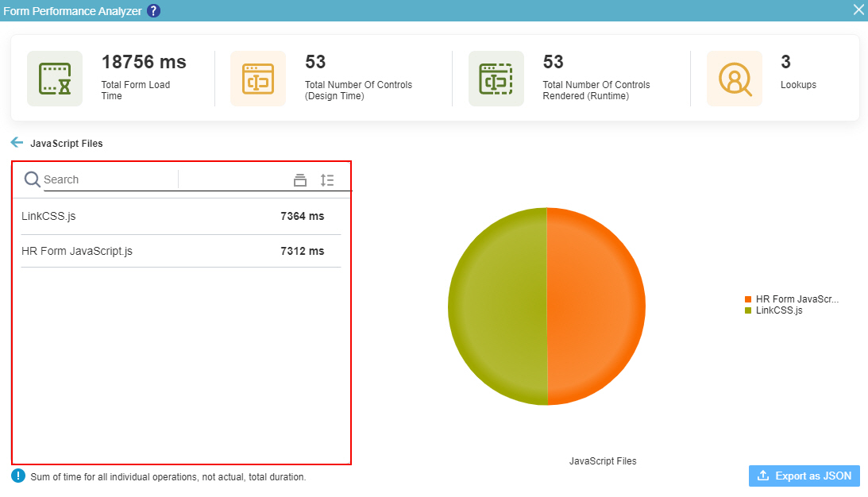Click the search magnifier icon
The width and height of the screenshot is (868, 497).
32,179
